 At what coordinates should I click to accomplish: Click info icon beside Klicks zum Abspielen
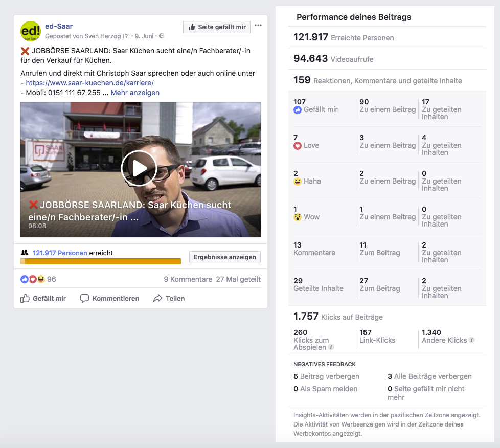coord(331,347)
